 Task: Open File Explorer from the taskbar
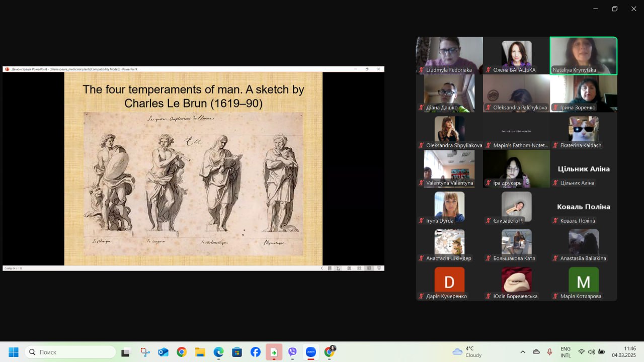tap(200, 352)
